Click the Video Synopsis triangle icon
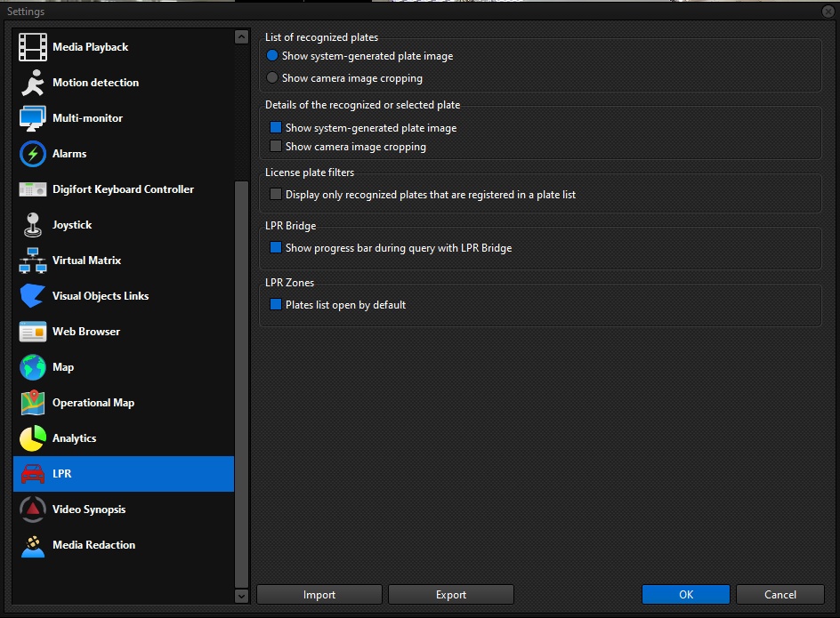Viewport: 840px width, 618px height. [33, 510]
